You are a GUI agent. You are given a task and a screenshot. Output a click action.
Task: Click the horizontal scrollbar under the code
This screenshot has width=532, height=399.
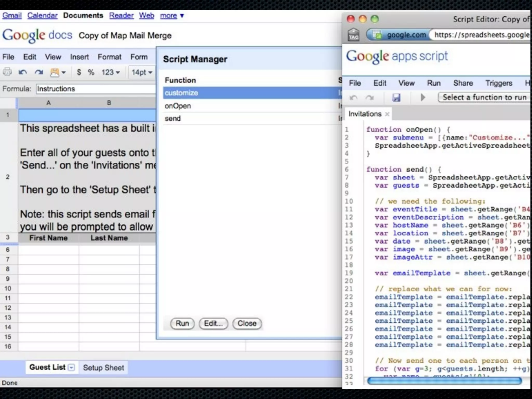444,381
